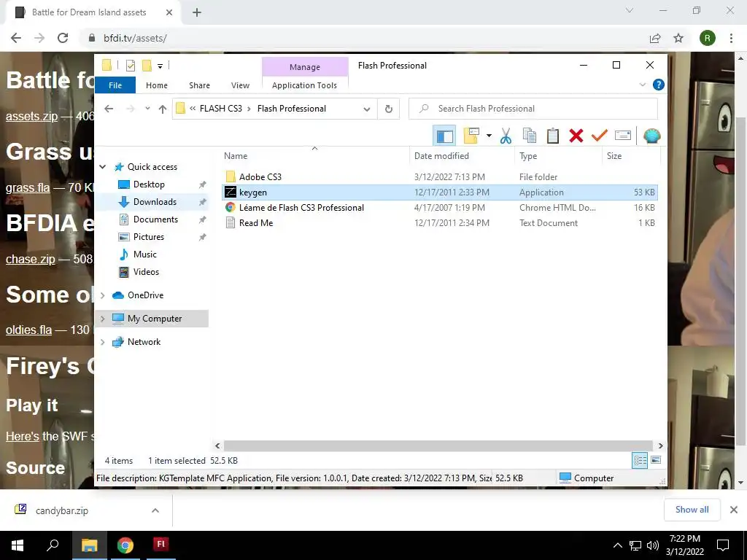The height and width of the screenshot is (560, 747).
Task: Click the Manage contextual tab
Action: 305,67
